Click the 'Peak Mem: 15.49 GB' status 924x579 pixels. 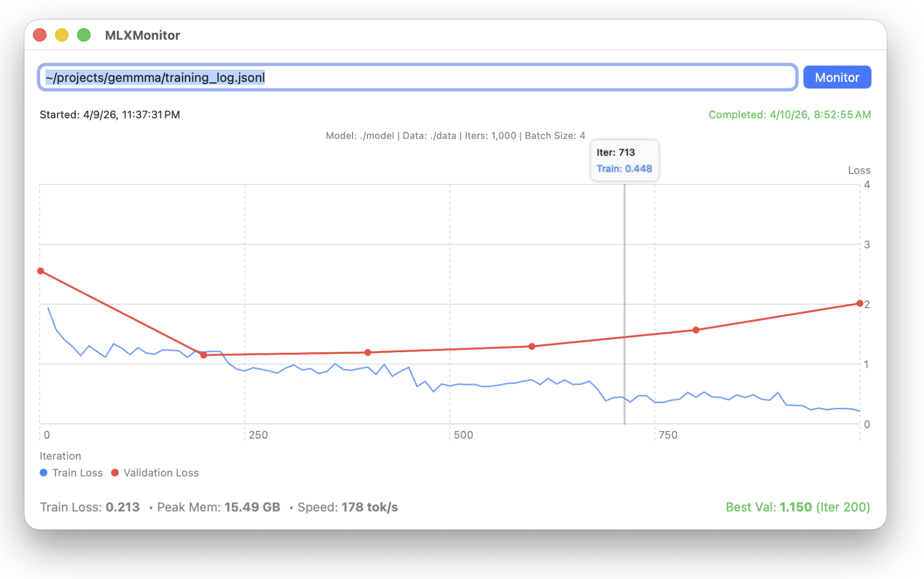click(218, 507)
